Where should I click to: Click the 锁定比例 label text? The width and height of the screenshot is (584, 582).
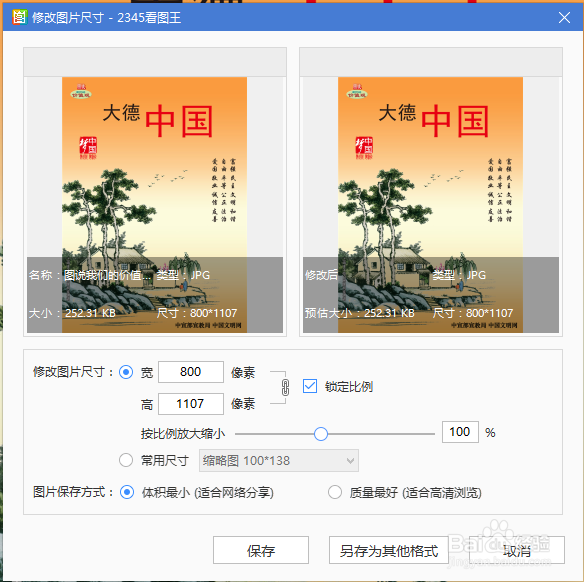[349, 387]
